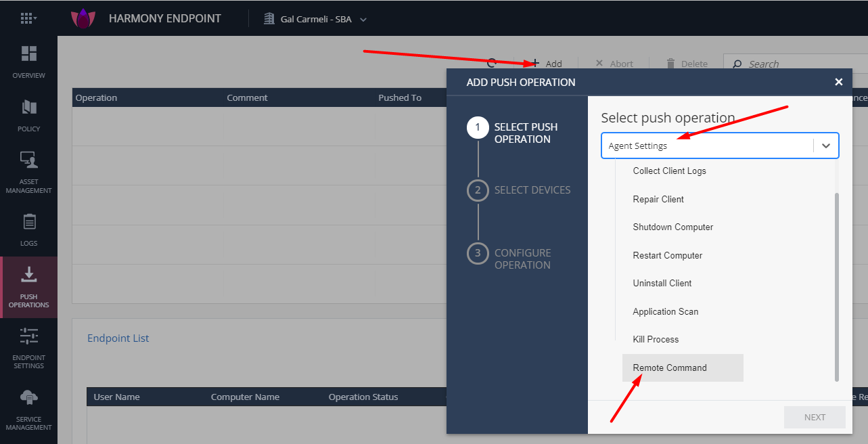868x444 pixels.
Task: Close the Add Push Operation dialog
Action: click(x=839, y=82)
